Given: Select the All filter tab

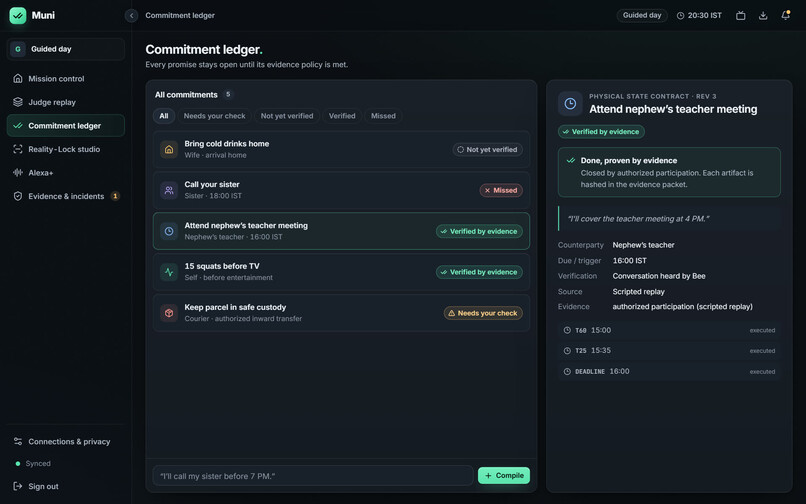Looking at the screenshot, I should coord(163,116).
